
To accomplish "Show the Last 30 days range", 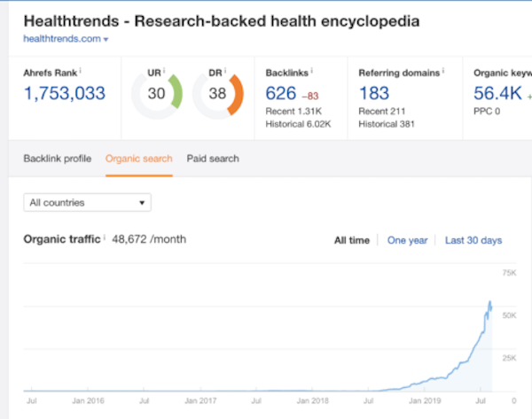I will (473, 240).
